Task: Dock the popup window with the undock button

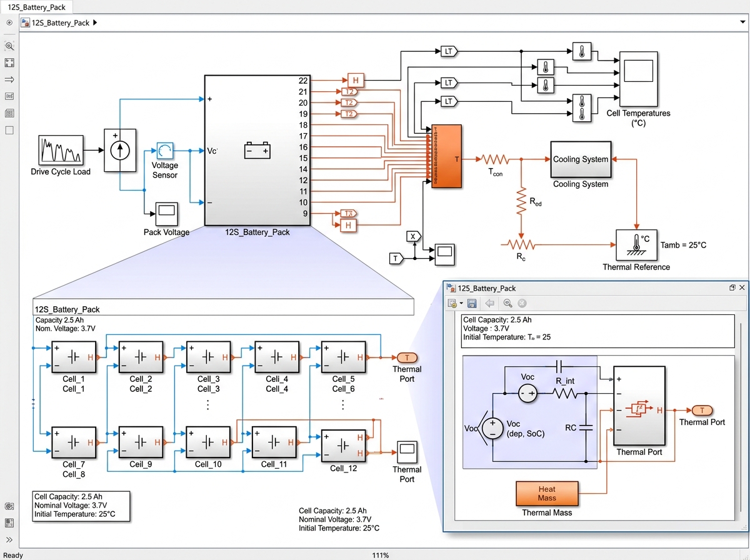Action: (x=732, y=287)
